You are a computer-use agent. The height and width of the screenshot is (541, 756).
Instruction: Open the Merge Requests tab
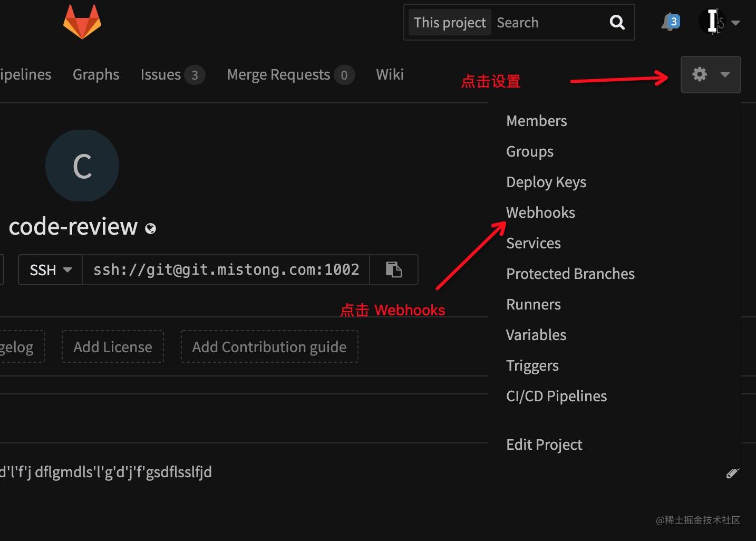[x=290, y=74]
